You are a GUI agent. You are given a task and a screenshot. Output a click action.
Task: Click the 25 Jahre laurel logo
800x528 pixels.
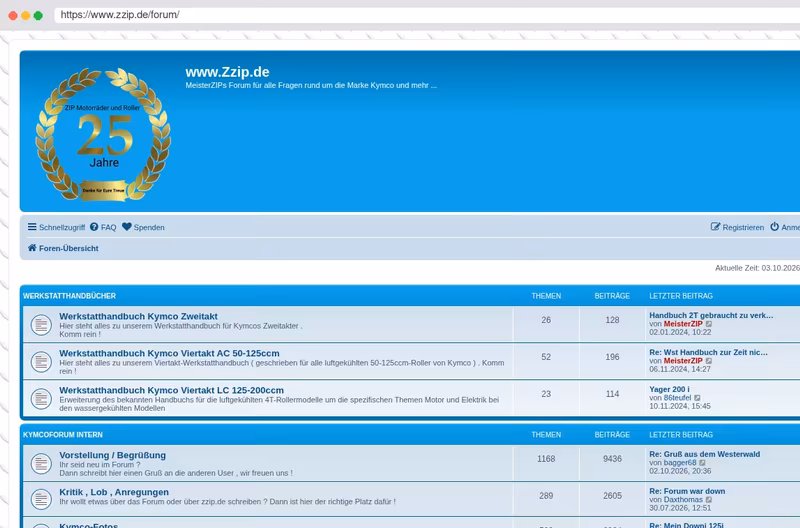(103, 135)
